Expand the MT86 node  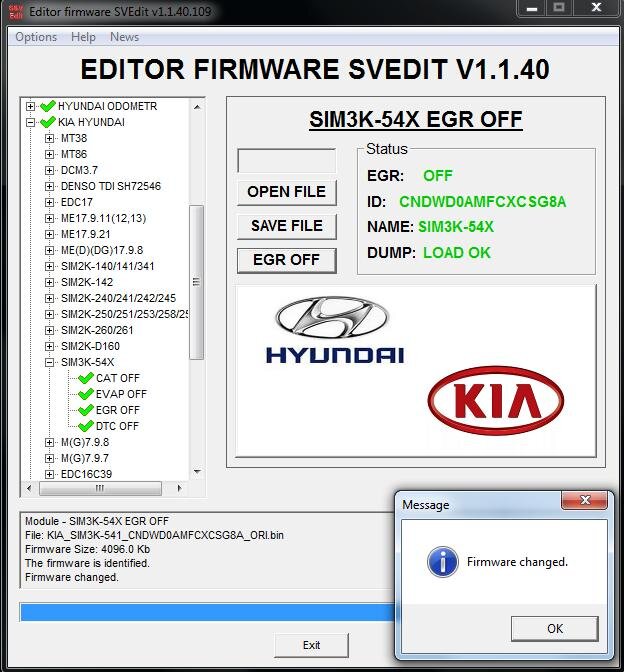[49, 154]
